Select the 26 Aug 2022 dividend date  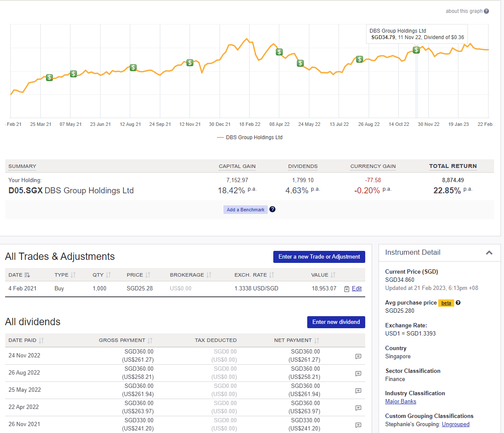(24, 373)
